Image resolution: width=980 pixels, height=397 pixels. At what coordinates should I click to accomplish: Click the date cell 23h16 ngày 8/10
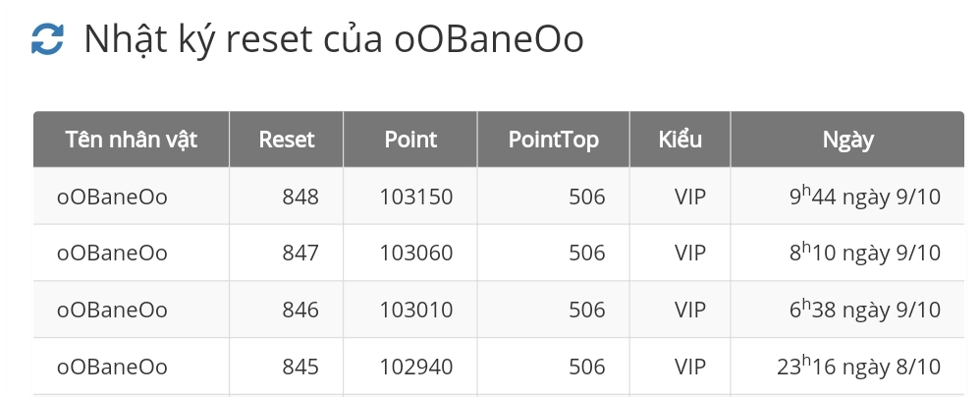tap(858, 368)
